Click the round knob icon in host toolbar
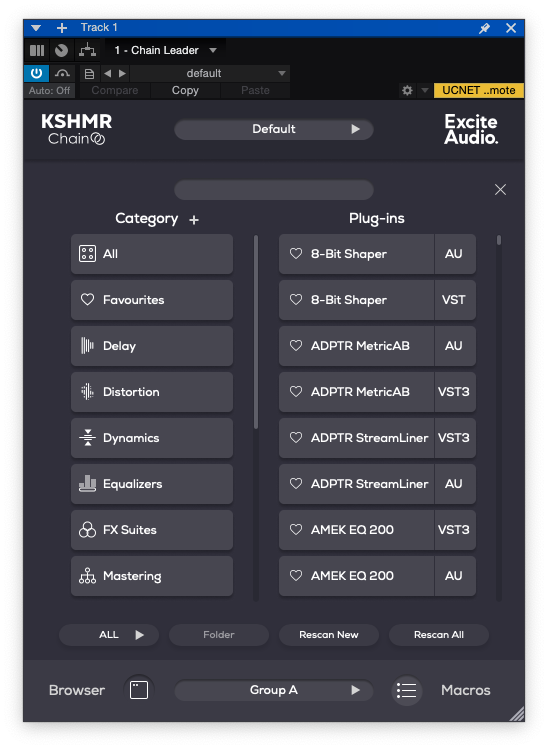 click(x=61, y=50)
